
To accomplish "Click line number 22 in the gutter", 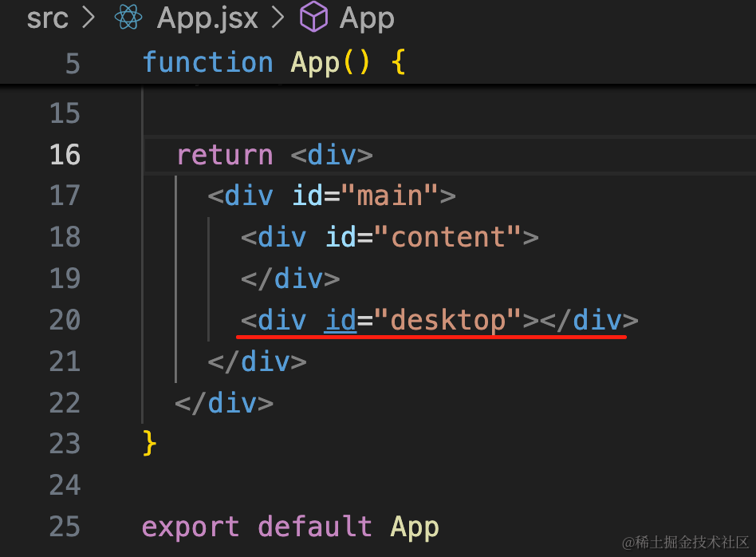I will (65, 403).
